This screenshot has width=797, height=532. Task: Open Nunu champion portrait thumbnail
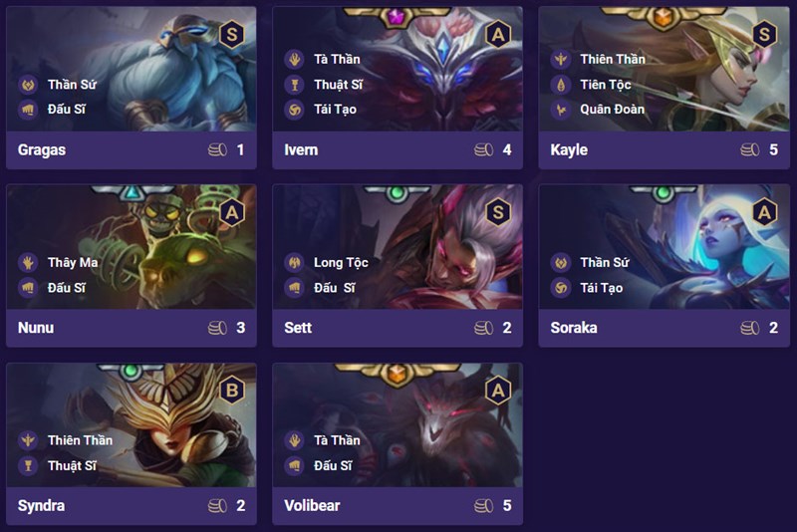[132, 247]
